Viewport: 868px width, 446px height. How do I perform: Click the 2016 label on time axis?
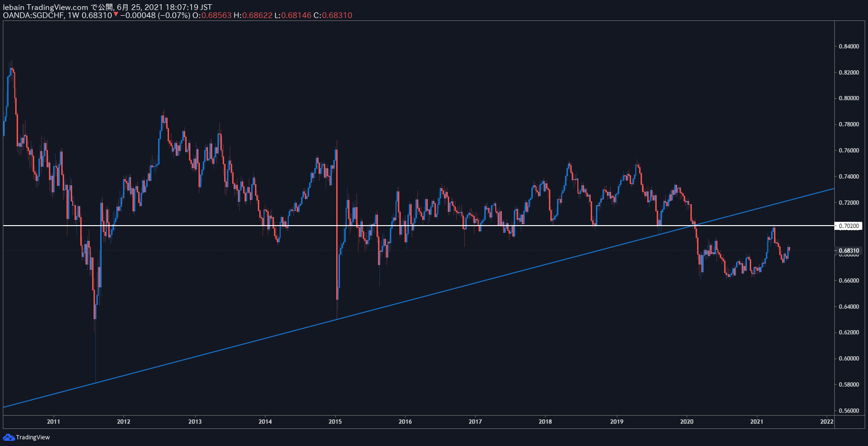(405, 421)
